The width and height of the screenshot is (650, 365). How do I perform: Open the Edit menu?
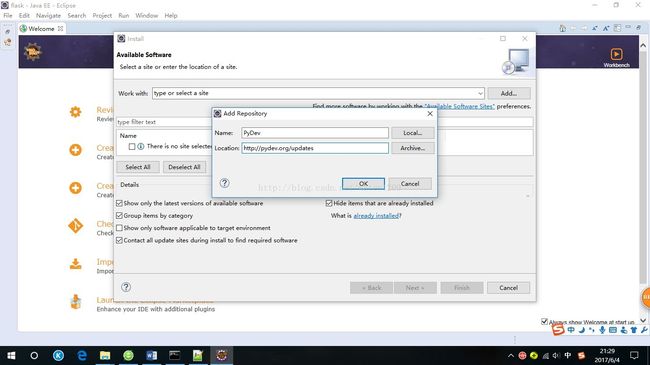(24, 15)
